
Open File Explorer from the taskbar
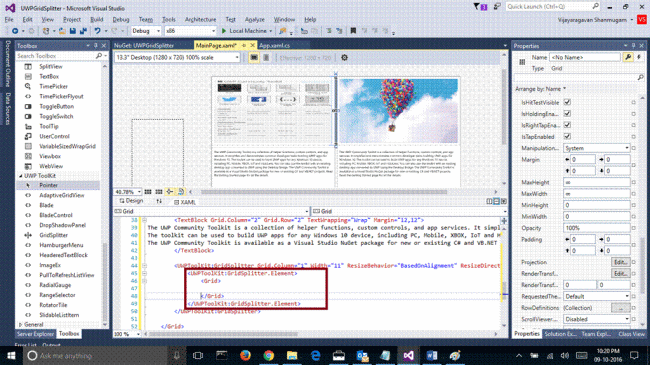[x=292, y=355]
